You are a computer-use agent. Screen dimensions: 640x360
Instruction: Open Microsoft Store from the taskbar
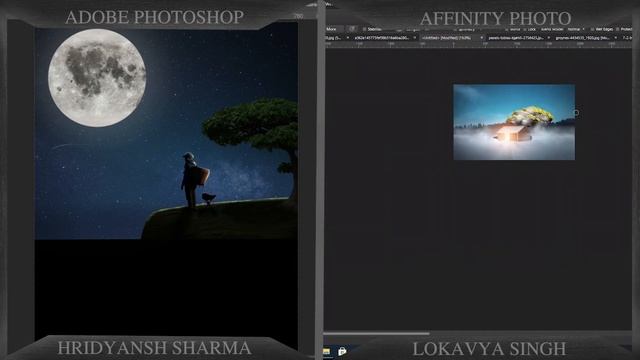click(342, 351)
